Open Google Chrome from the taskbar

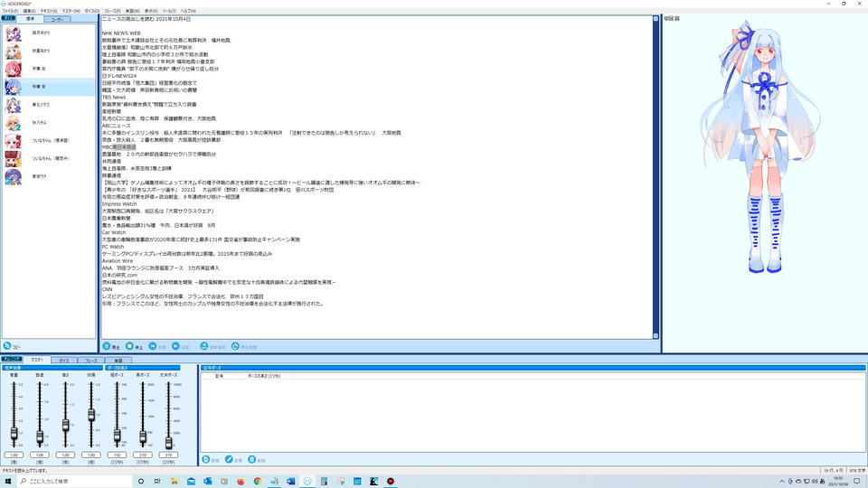click(258, 482)
